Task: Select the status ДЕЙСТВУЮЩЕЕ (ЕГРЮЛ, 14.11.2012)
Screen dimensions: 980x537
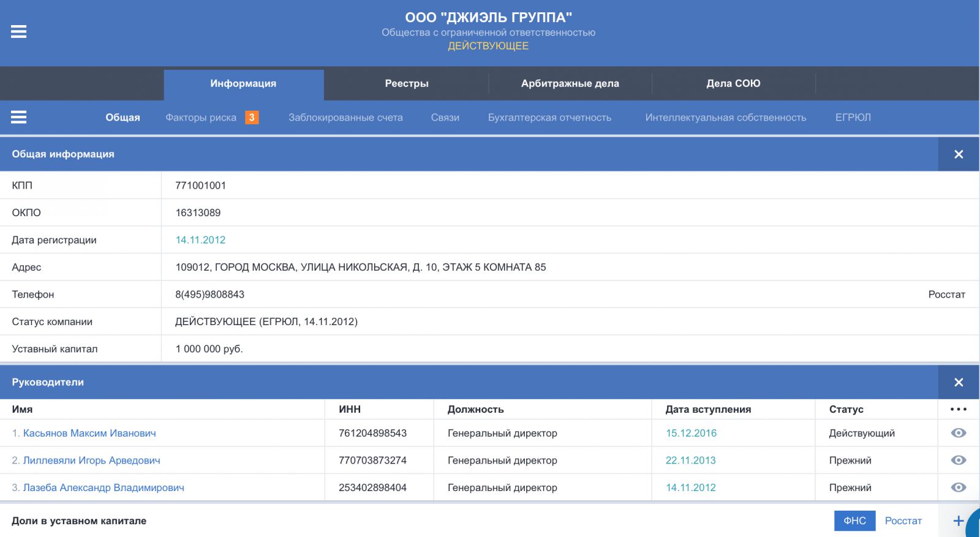Action: 266,322
